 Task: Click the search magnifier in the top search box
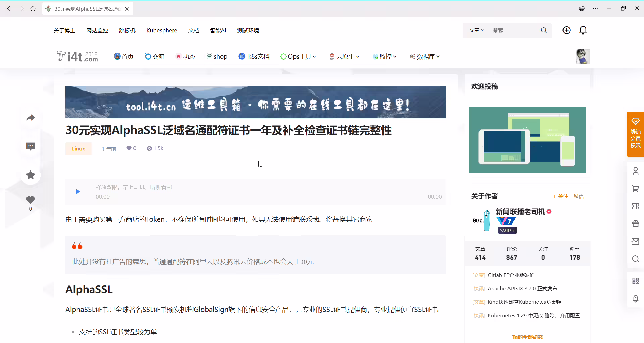coord(544,30)
